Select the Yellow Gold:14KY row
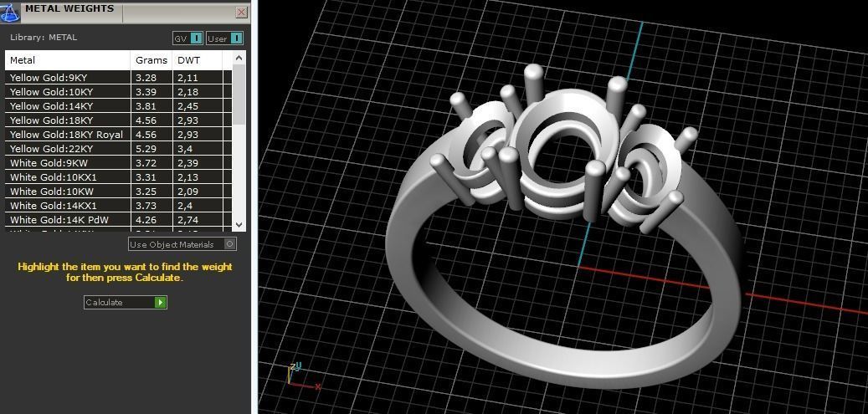 [x=118, y=106]
